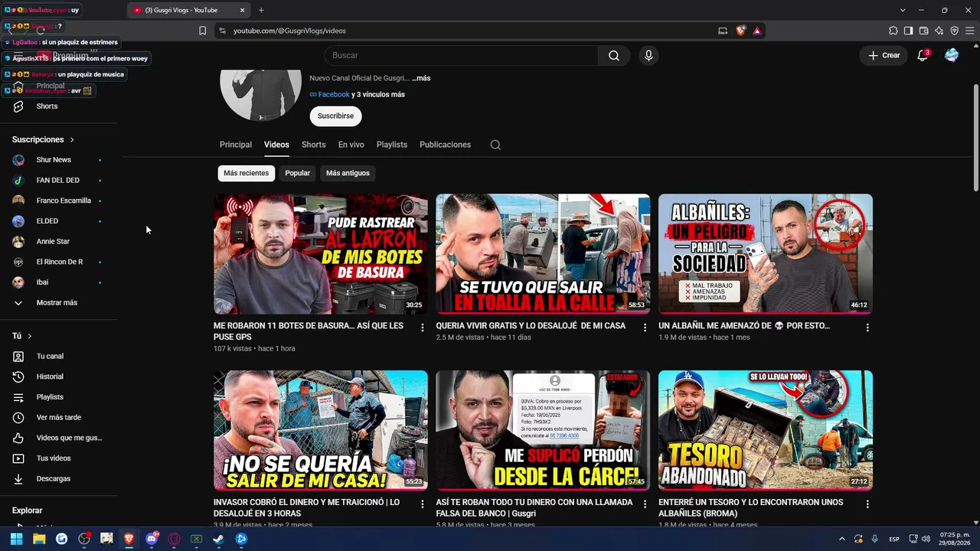Open YouTube notifications bell
Screen dimensions: 980x551
point(923,55)
